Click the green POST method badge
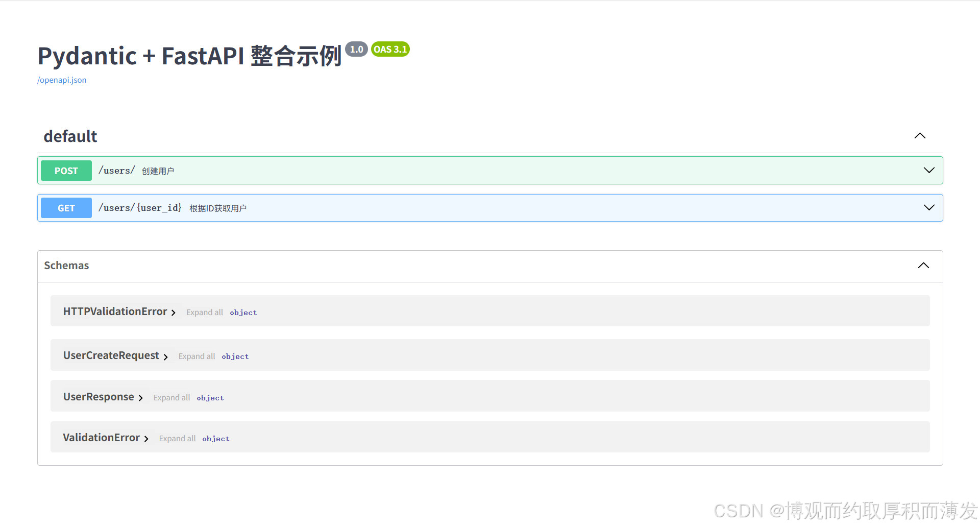The height and width of the screenshot is (527, 980). (66, 171)
